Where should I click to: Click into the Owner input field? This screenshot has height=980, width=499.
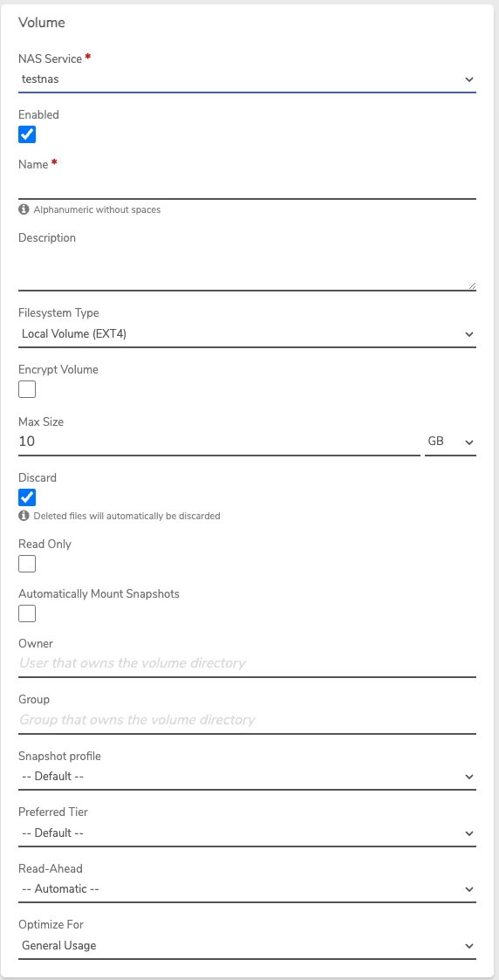247,663
